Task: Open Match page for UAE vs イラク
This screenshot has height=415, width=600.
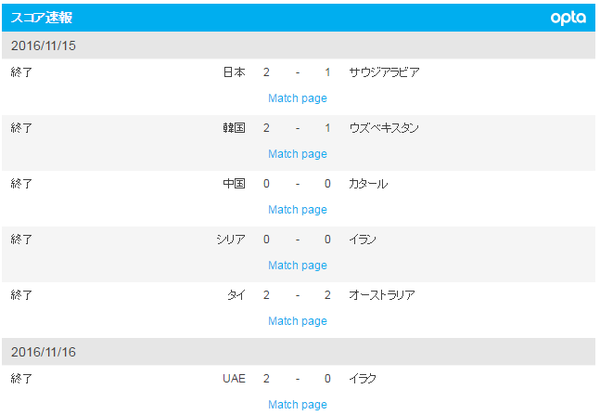Action: 297,405
